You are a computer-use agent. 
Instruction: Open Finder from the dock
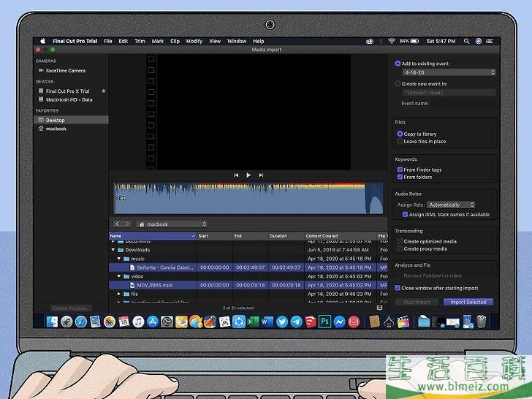coord(52,322)
